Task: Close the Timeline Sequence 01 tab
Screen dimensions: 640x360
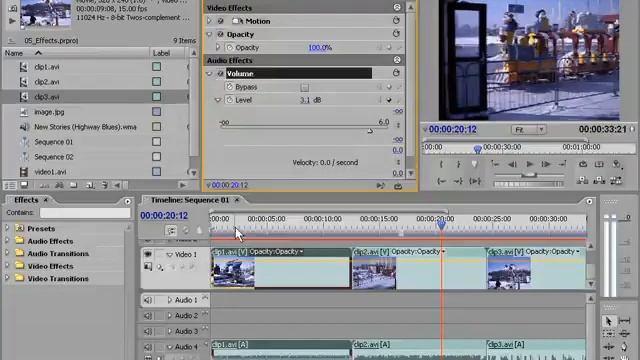Action: (x=236, y=200)
